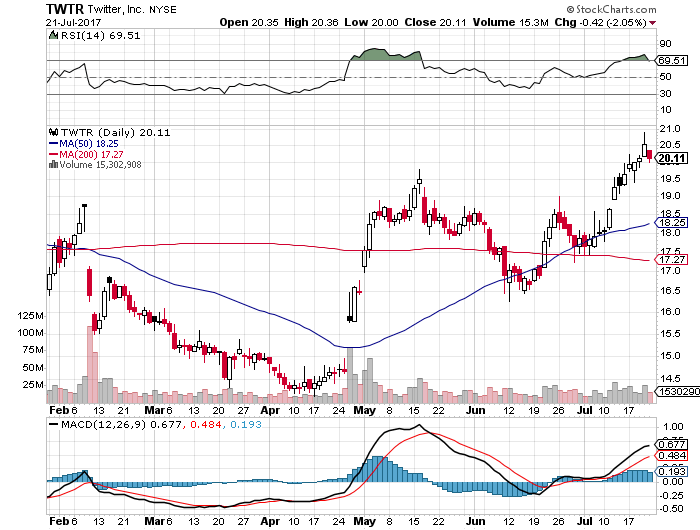Click the red 0.484 signal value in legend
This screenshot has height=530, width=700.
(206, 424)
